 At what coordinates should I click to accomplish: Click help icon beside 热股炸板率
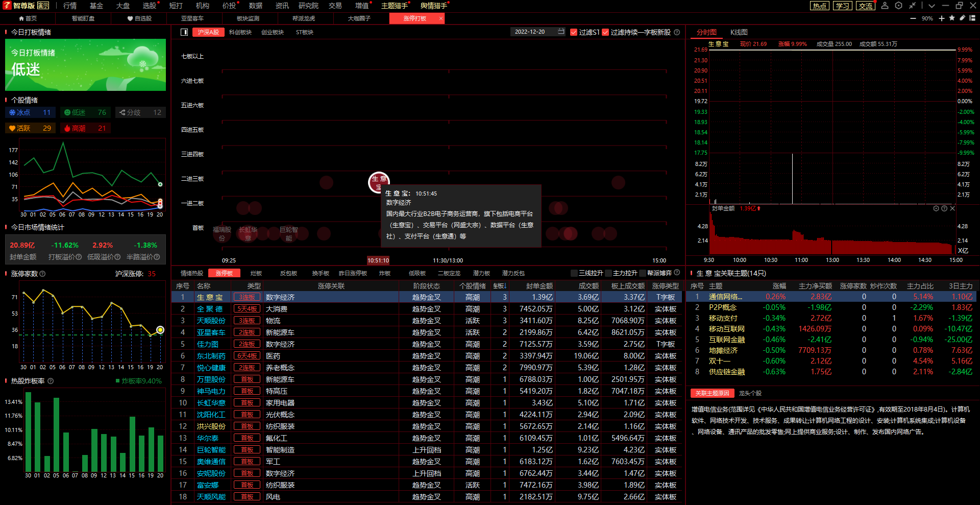click(51, 381)
